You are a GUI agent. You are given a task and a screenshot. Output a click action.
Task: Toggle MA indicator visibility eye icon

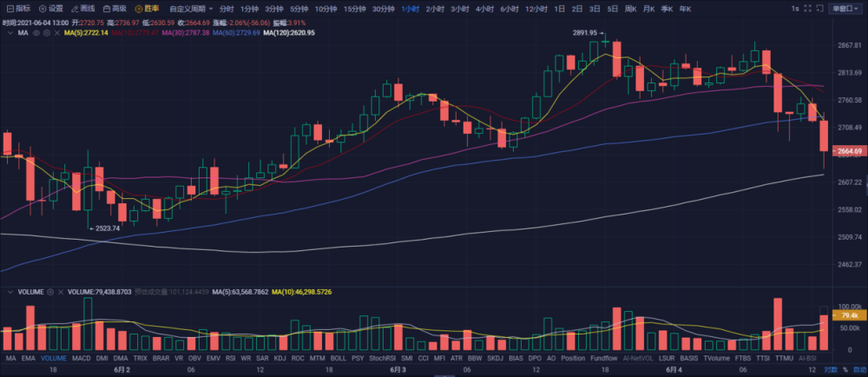(x=36, y=33)
